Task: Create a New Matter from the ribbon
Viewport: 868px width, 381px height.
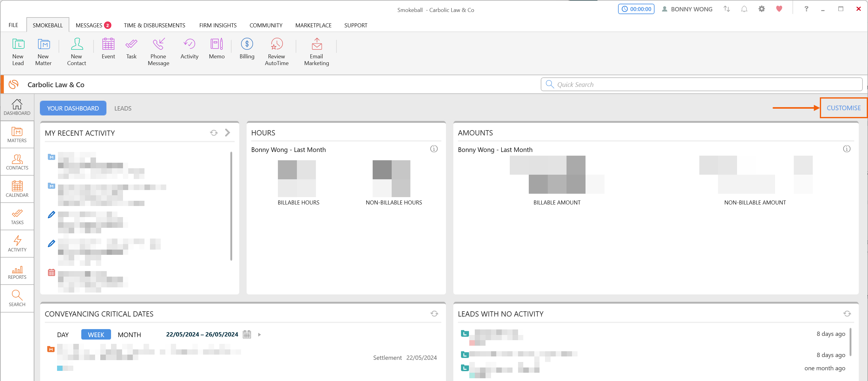Action: pos(44,52)
